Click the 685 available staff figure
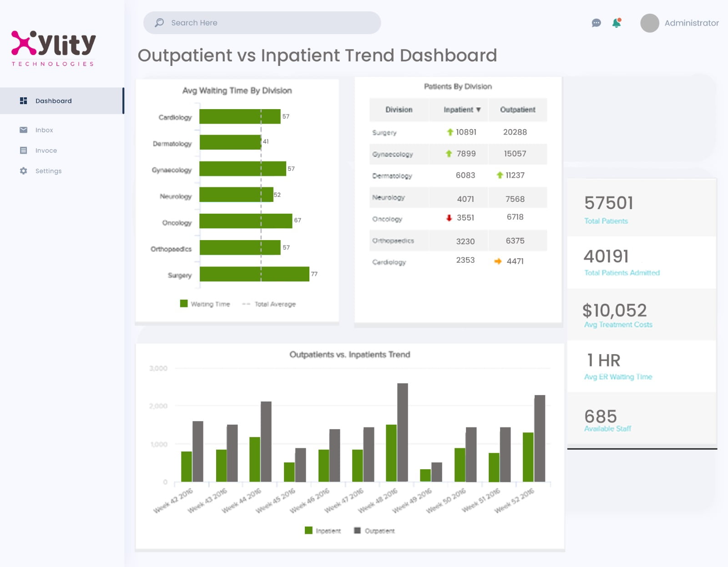728x567 pixels. [601, 416]
